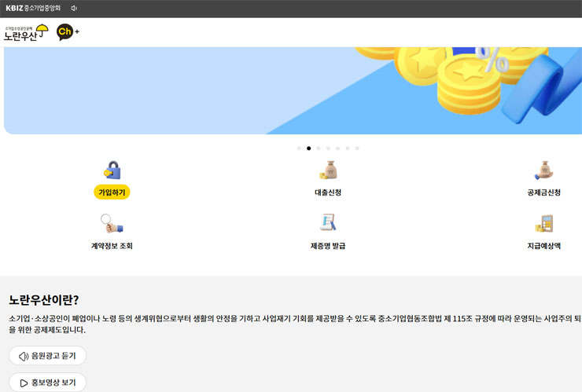Screen dimensions: 582x392
Task: Select the active second carousel dot
Action: 309,148
